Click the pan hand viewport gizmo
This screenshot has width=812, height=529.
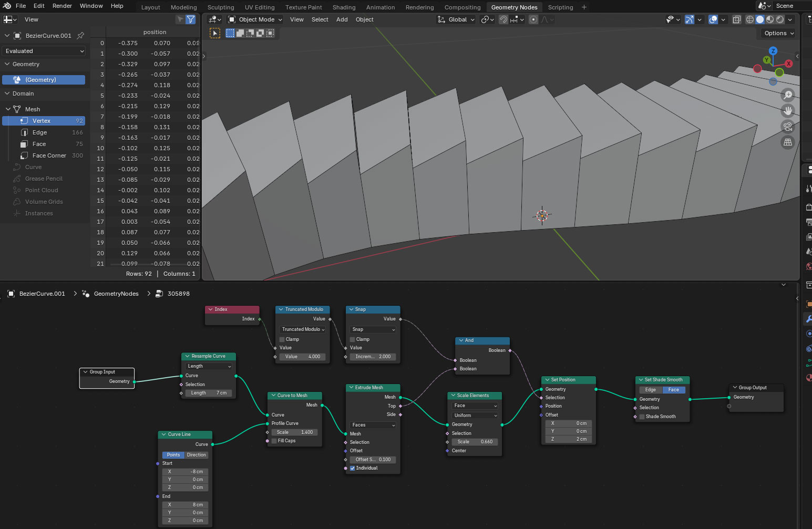click(x=787, y=111)
